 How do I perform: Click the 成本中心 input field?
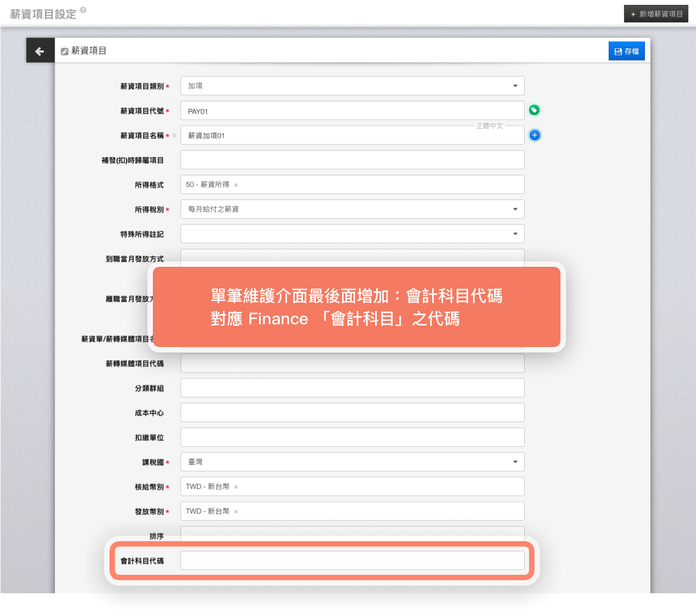[352, 413]
